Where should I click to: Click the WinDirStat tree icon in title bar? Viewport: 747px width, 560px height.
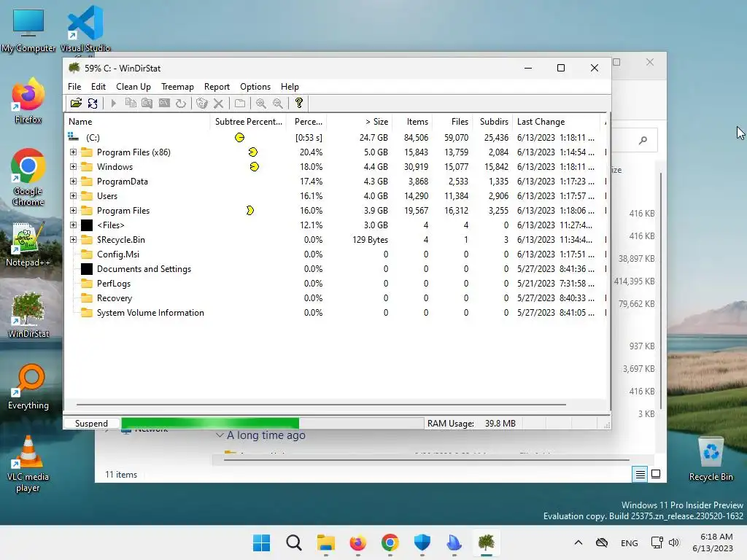pyautogui.click(x=74, y=68)
